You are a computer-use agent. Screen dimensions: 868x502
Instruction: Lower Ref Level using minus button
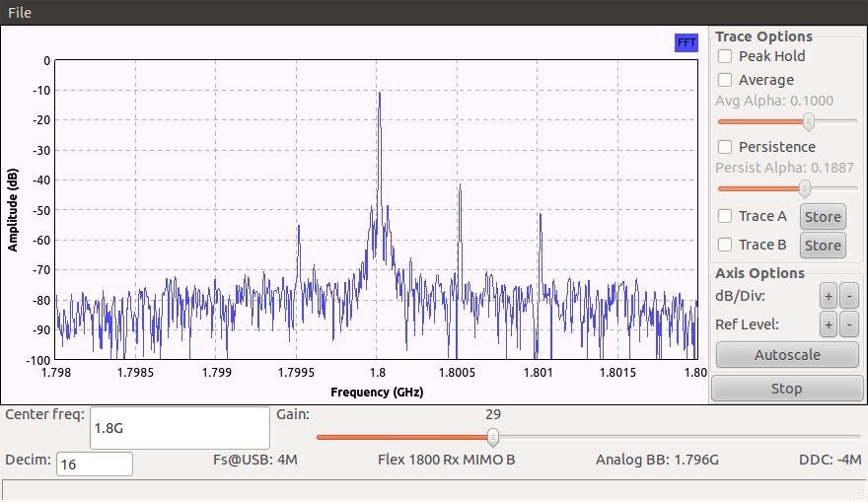849,324
